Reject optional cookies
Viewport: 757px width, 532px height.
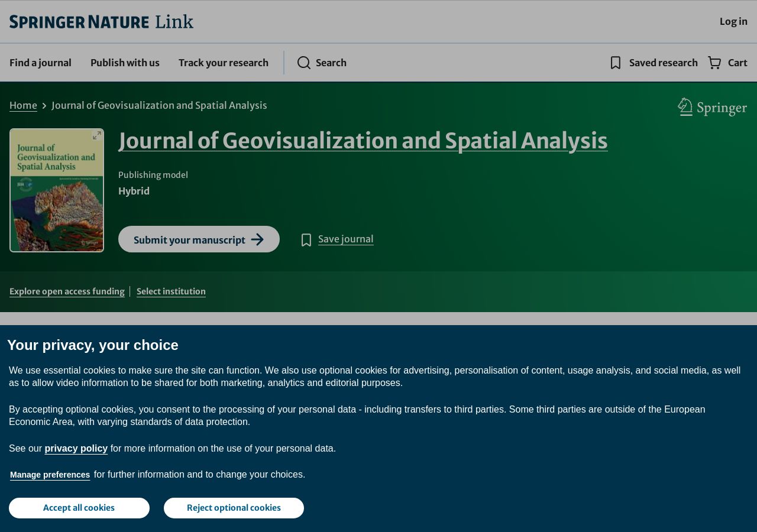(x=234, y=508)
